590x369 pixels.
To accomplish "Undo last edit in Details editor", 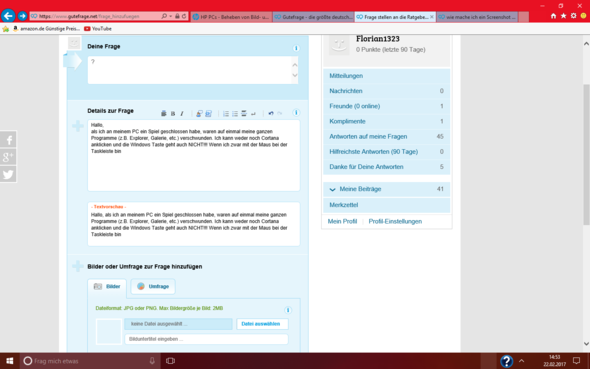I will pos(271,113).
